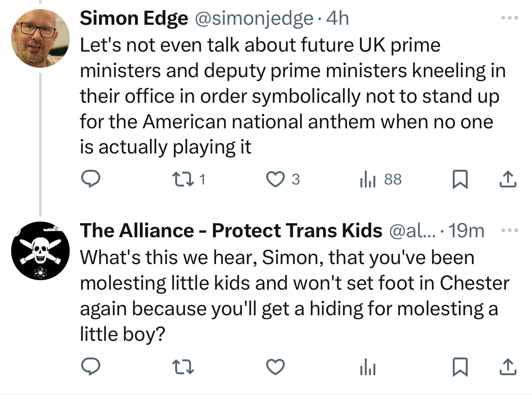Reply to The Alliance's tweet
Image resolution: width=532 pixels, height=399 pixels.
pyautogui.click(x=90, y=366)
